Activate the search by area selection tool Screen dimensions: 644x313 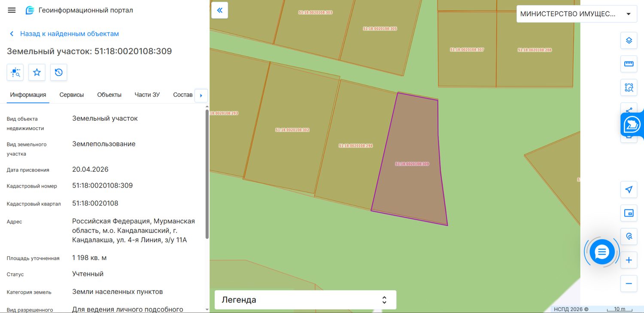[629, 88]
